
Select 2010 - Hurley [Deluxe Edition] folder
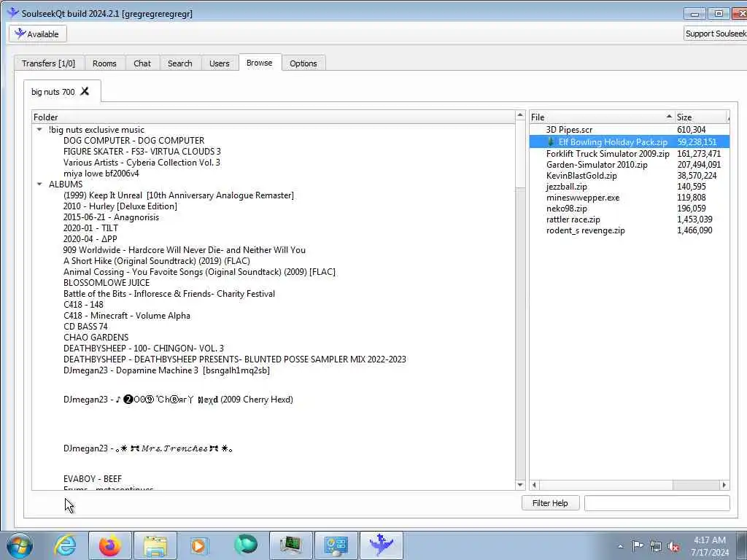coord(120,206)
